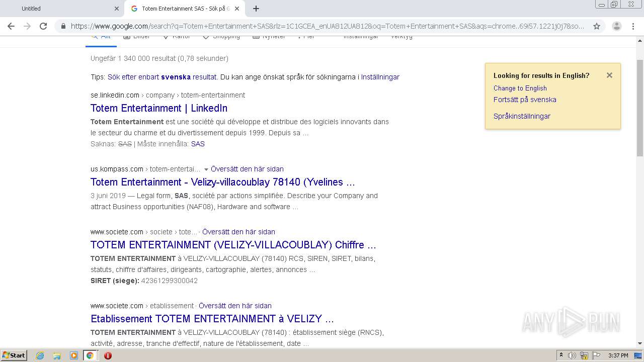Require SAS in search via Måste innehålla
This screenshot has width=644, height=362.
tap(198, 144)
